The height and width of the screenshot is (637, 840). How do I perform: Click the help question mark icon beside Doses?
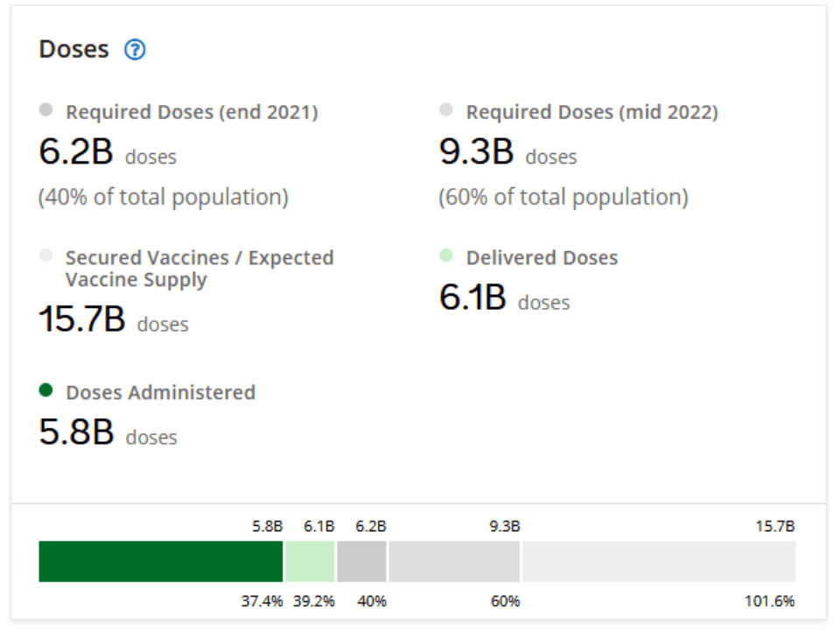tap(135, 50)
